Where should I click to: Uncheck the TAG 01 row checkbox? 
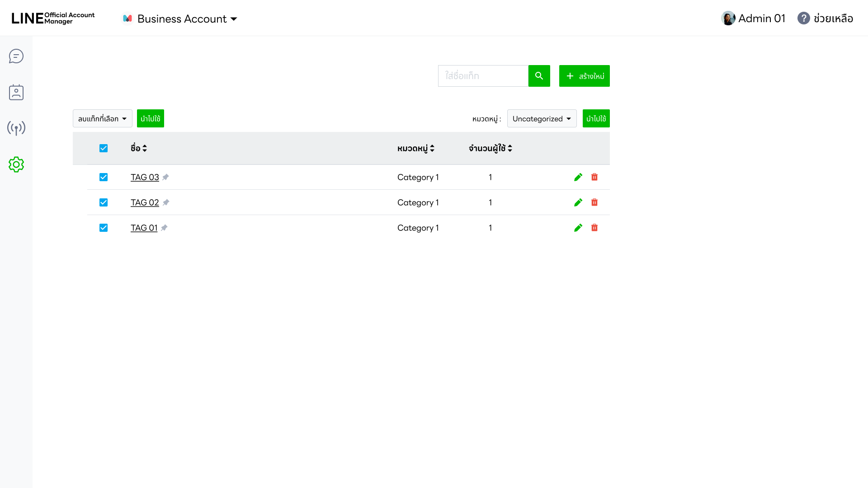(x=104, y=228)
